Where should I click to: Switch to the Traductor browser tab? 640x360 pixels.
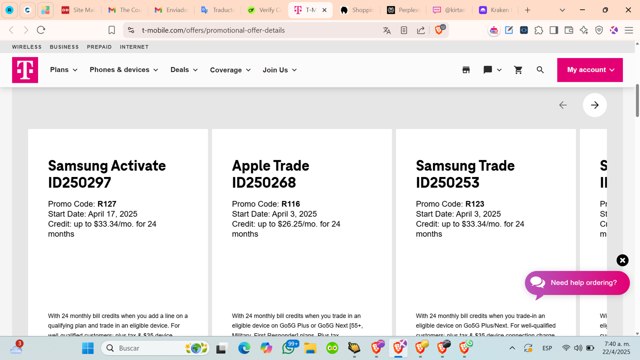pos(217,10)
